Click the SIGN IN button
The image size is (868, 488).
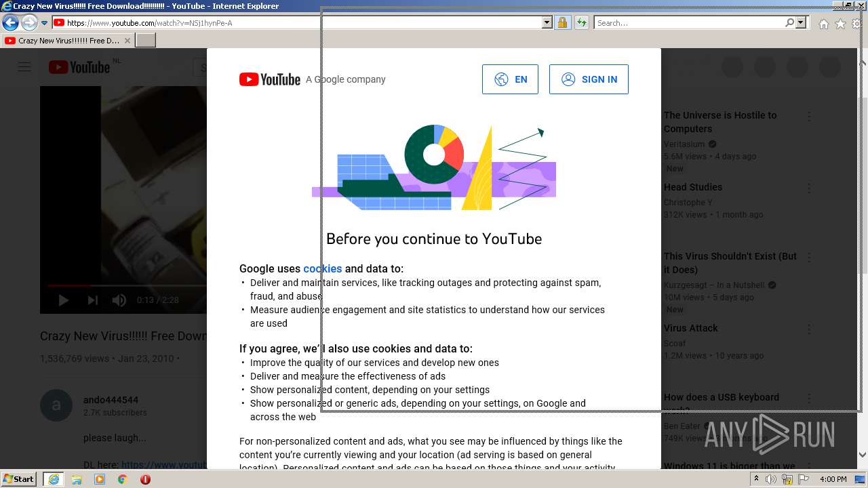click(x=589, y=79)
